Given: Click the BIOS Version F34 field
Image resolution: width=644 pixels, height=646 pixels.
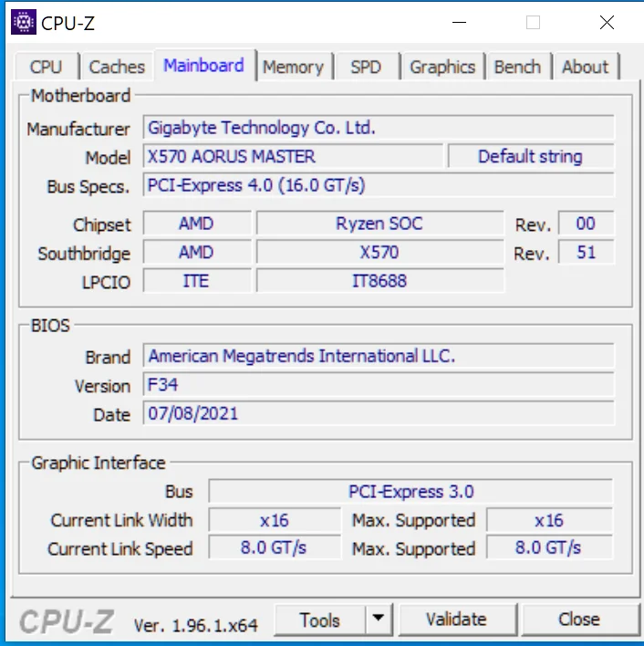Looking at the screenshot, I should (379, 384).
